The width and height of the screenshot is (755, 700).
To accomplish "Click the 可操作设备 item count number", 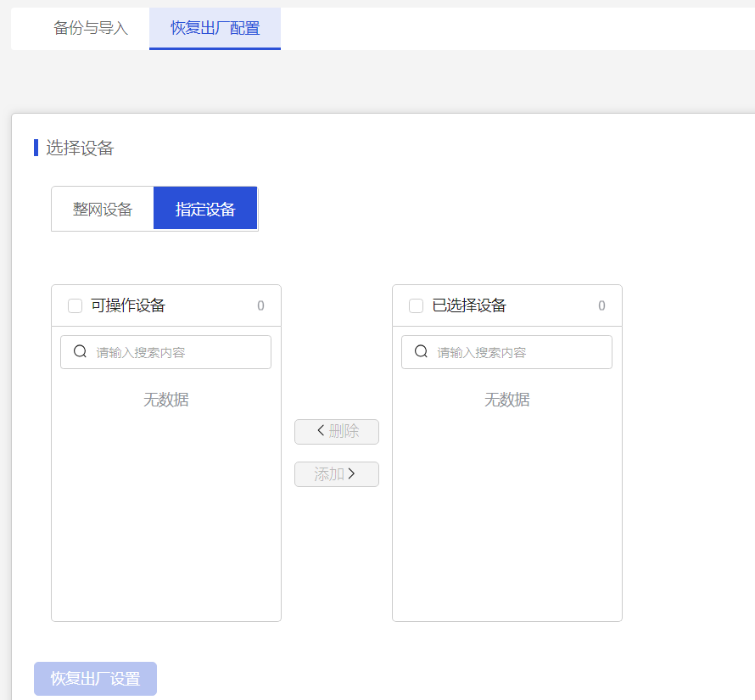I will (260, 306).
